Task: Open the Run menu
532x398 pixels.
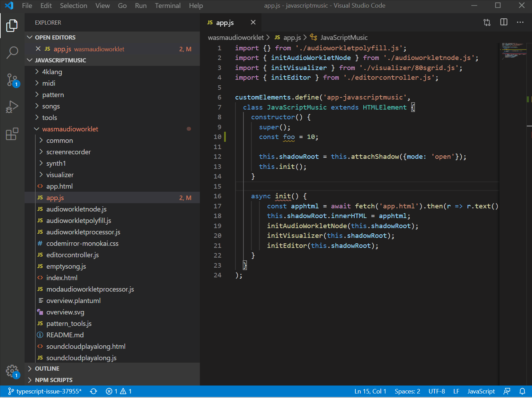Action: point(141,6)
